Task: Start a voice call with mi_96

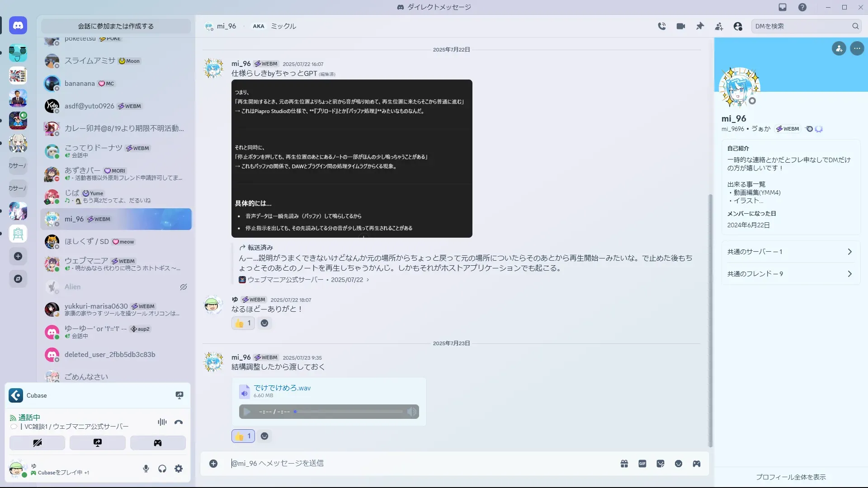Action: 662,26
